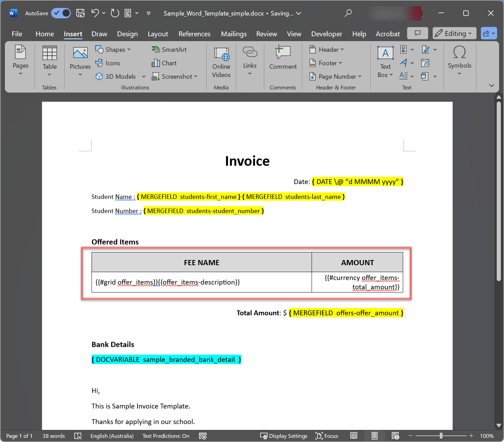Toggle the AutoSave switch off
Viewport: 504px width, 442px height.
tap(61, 13)
